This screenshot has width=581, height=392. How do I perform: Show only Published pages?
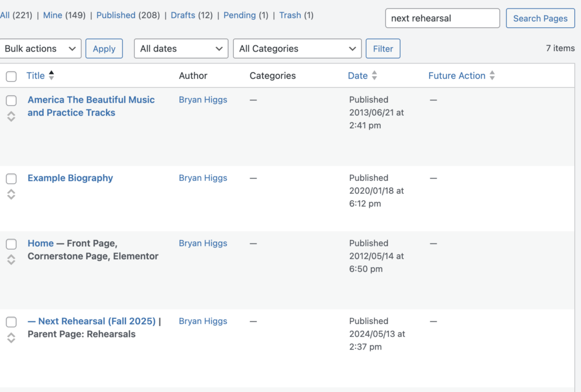[116, 15]
